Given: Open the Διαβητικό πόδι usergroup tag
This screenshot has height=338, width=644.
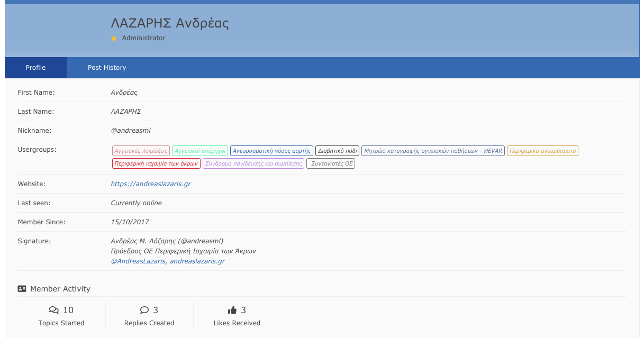Looking at the screenshot, I should click(337, 151).
